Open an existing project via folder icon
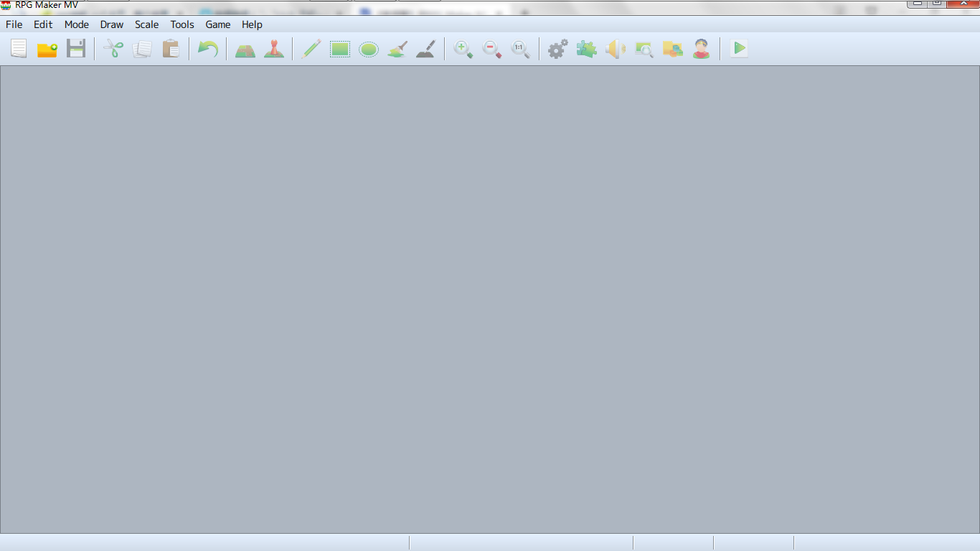980x551 pixels. (47, 49)
